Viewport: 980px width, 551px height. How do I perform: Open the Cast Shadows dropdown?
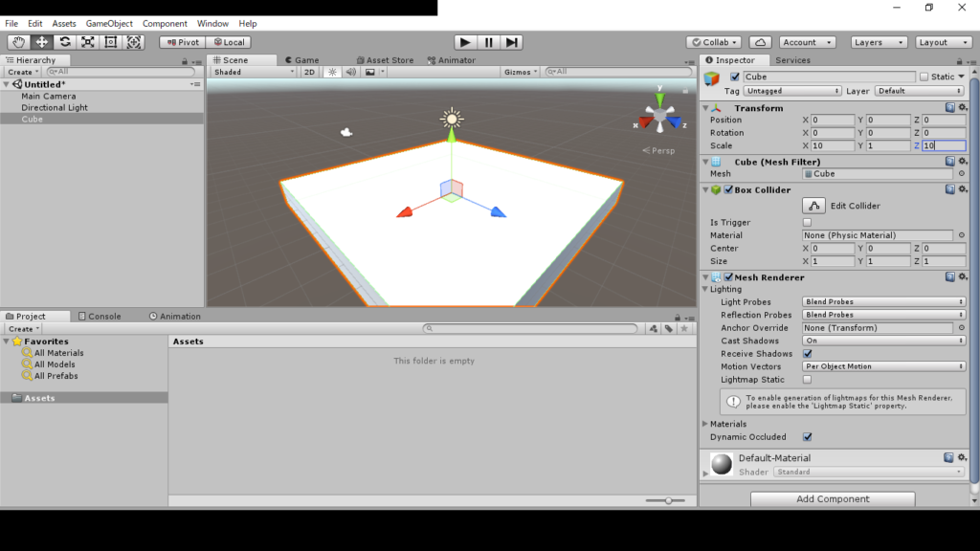point(883,341)
